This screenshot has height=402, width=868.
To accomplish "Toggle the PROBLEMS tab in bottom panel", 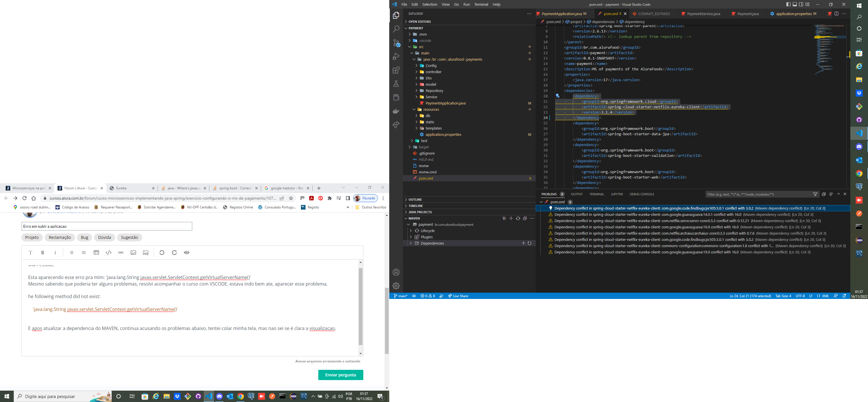I will click(549, 194).
